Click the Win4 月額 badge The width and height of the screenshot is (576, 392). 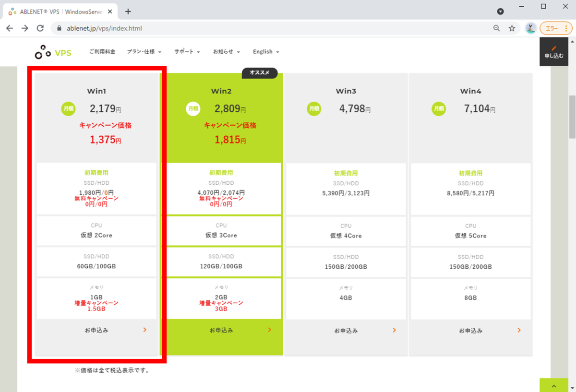[439, 109]
